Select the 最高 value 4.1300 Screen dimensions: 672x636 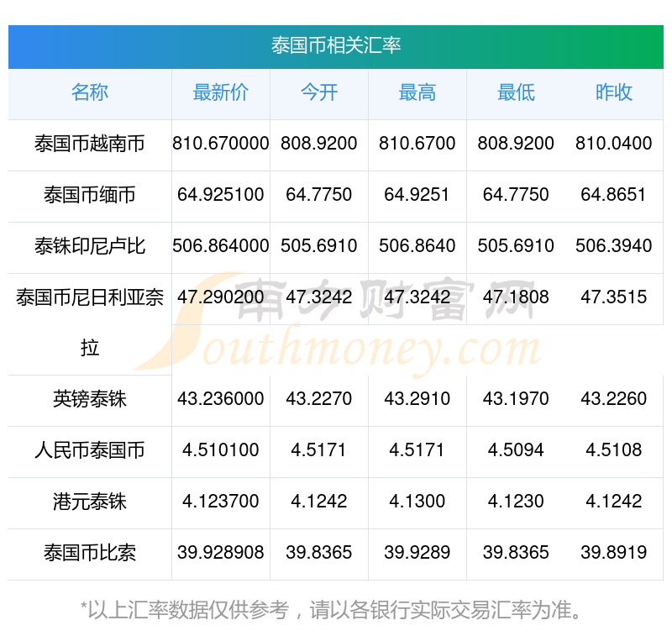click(x=417, y=501)
